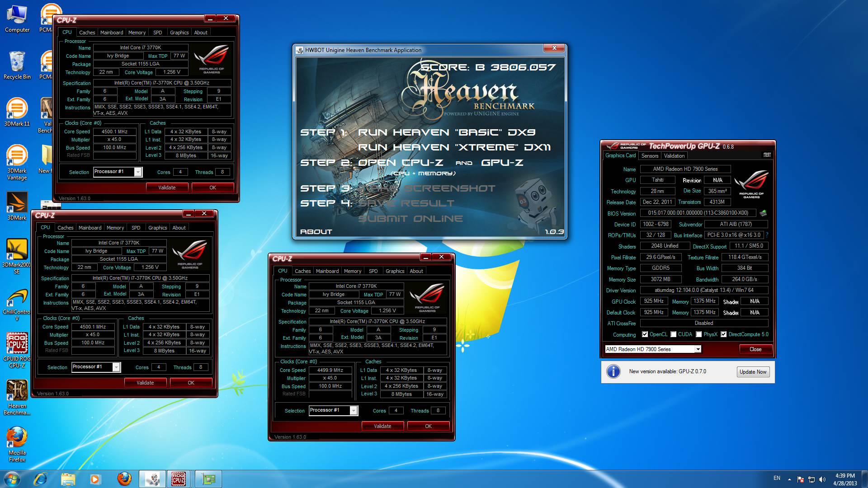Click the GPU-Z Close button

(755, 349)
